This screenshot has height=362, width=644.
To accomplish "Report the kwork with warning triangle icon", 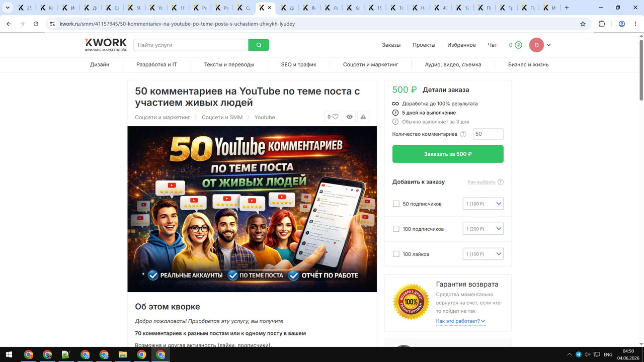I will [363, 117].
